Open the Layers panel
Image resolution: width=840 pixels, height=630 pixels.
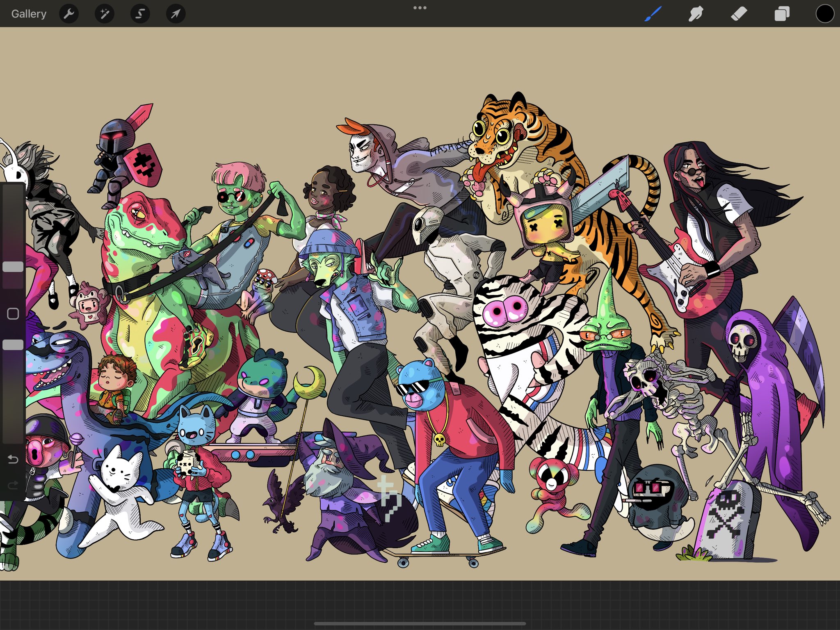782,14
